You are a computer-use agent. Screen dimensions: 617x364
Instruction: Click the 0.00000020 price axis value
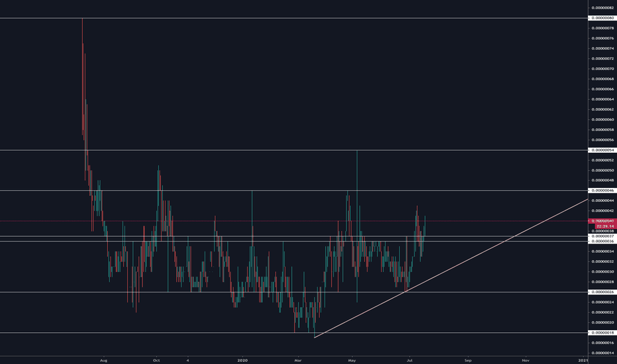click(603, 323)
